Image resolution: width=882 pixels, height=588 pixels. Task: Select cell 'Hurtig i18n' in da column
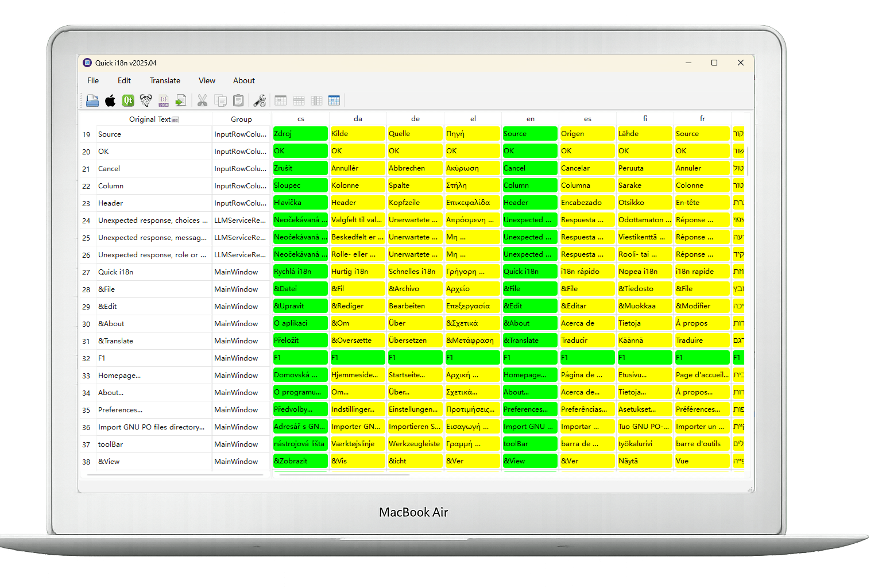coord(358,272)
